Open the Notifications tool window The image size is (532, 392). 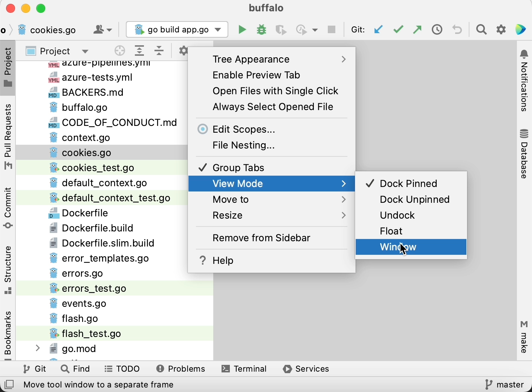coord(525,81)
